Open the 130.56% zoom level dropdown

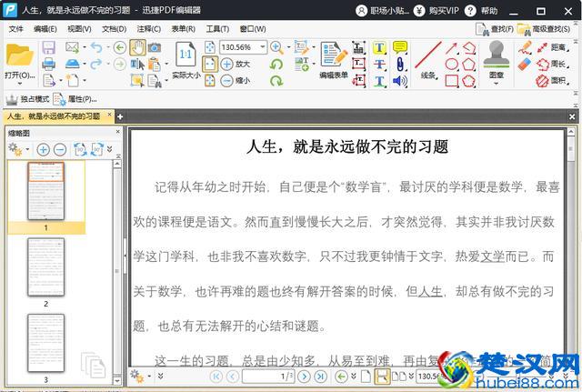coord(263,47)
